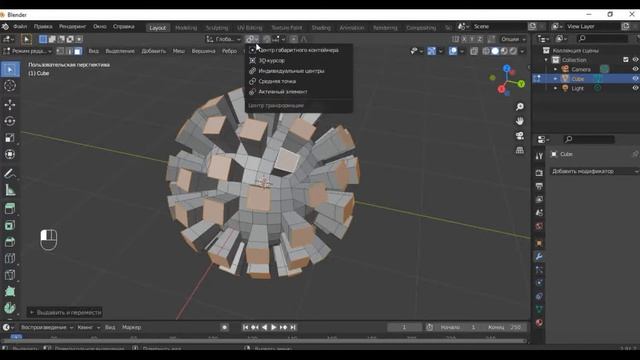Select the Bevel tool
This screenshot has height=360, width=640.
(10, 242)
